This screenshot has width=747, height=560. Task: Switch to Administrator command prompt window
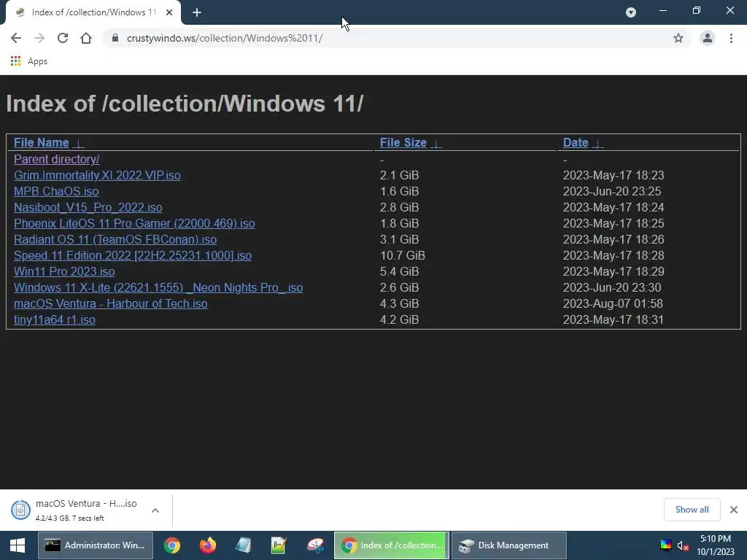tap(96, 545)
